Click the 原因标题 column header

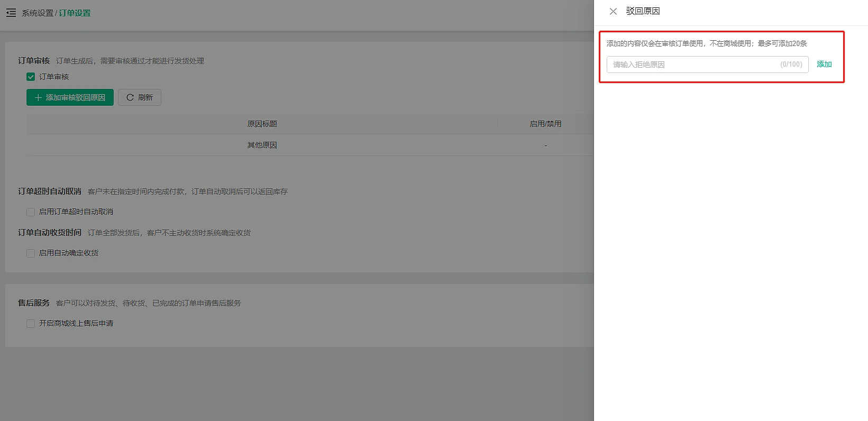(262, 124)
